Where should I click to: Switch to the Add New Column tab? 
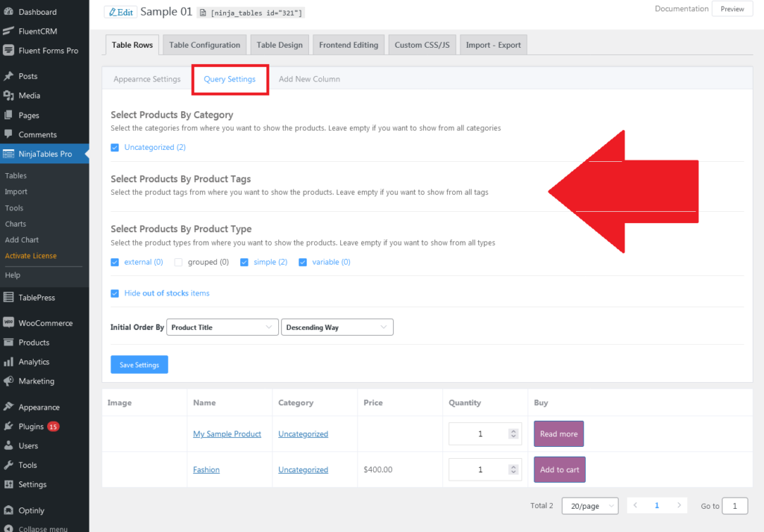(x=309, y=78)
